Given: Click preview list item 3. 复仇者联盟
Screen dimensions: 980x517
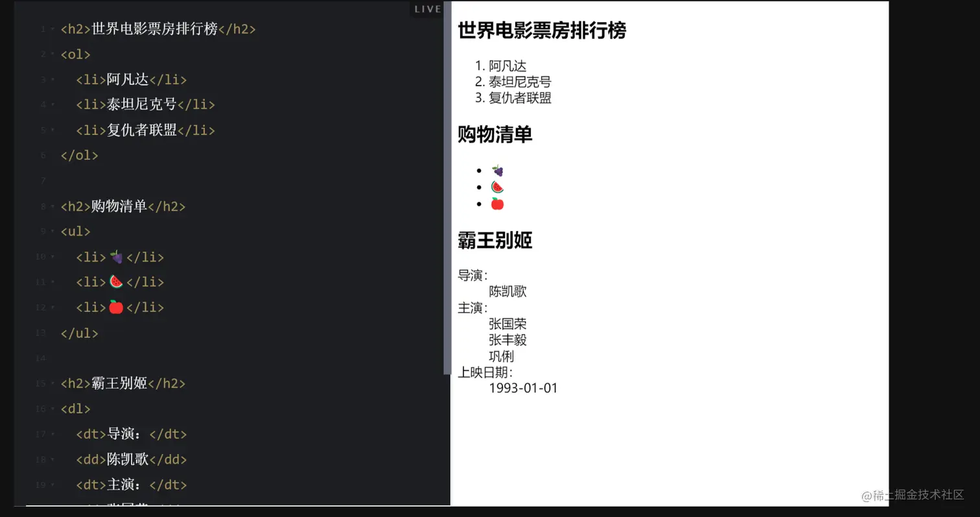Looking at the screenshot, I should click(x=513, y=98).
